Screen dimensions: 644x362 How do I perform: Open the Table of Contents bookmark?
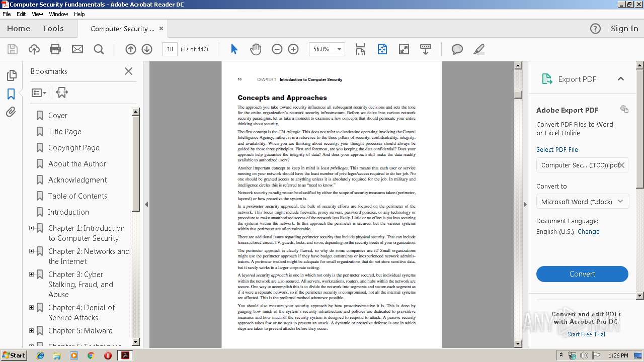click(77, 196)
